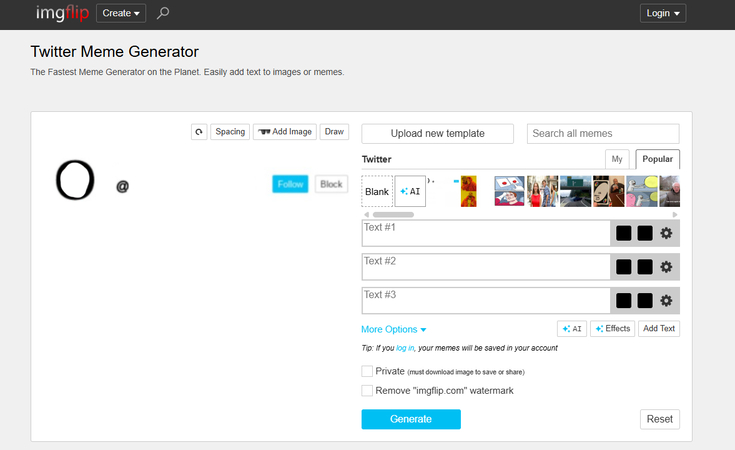735x450 pixels.
Task: Open the Effects options
Action: coord(613,329)
